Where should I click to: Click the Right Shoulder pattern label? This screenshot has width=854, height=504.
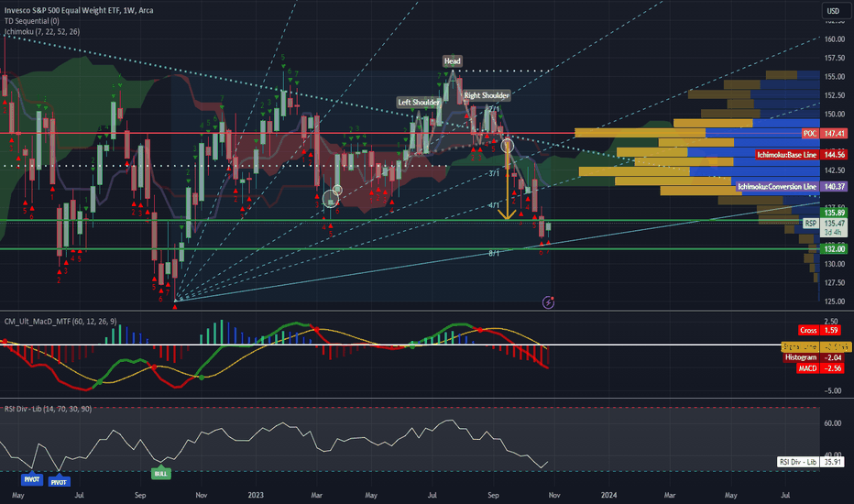(486, 94)
